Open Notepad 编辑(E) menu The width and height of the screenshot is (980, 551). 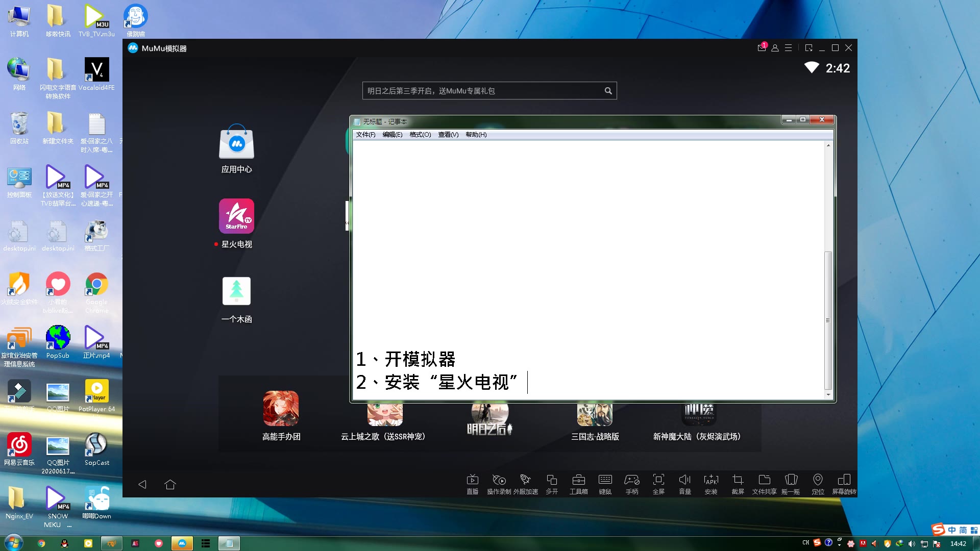pyautogui.click(x=392, y=135)
